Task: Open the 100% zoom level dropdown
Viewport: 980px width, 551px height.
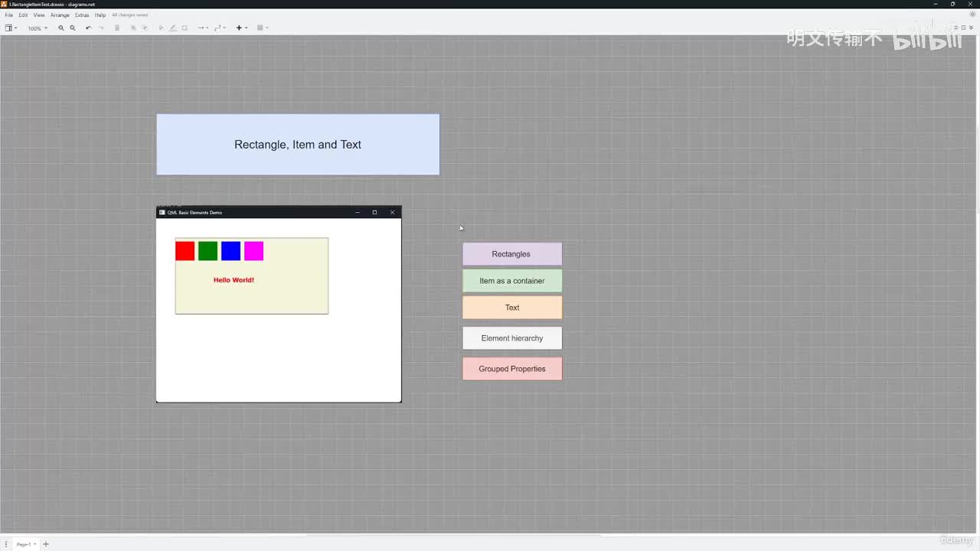Action: 38,28
